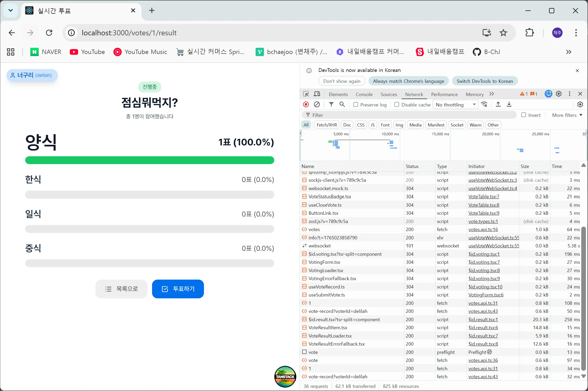Clear the network log
This screenshot has width=588, height=391.
[317, 104]
